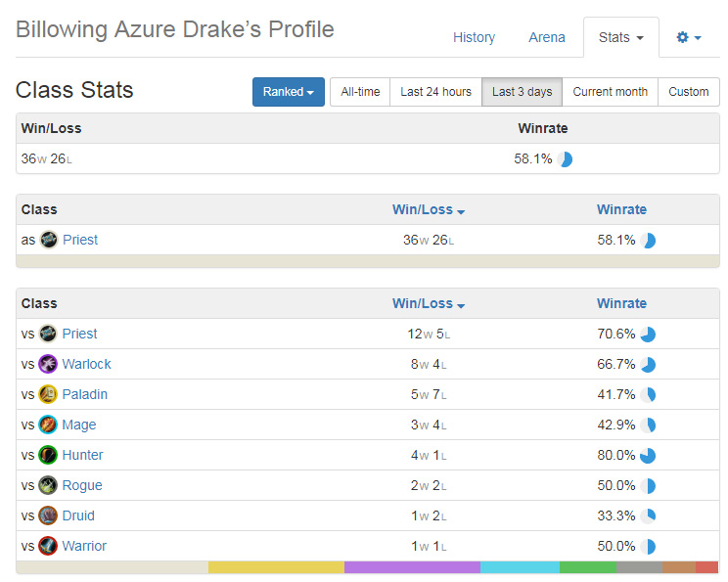
Task: Click the 'Billowing Azure Drake's Profile' heading
Action: (175, 29)
